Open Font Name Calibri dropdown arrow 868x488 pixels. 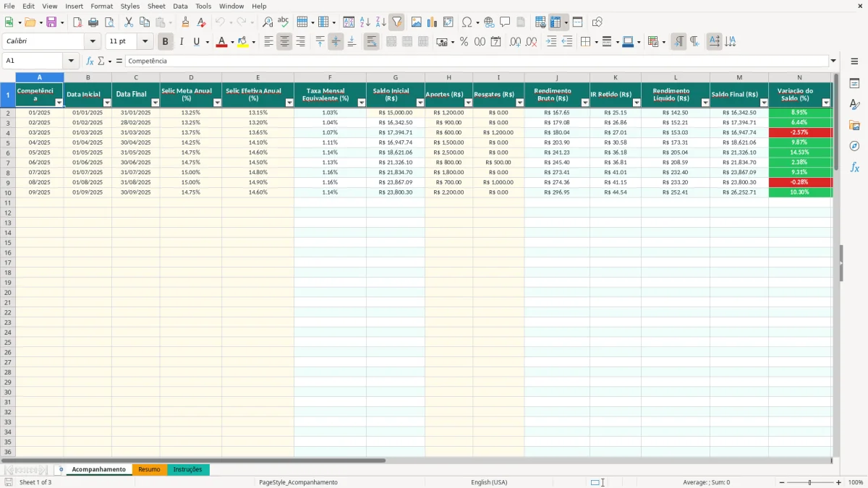93,42
